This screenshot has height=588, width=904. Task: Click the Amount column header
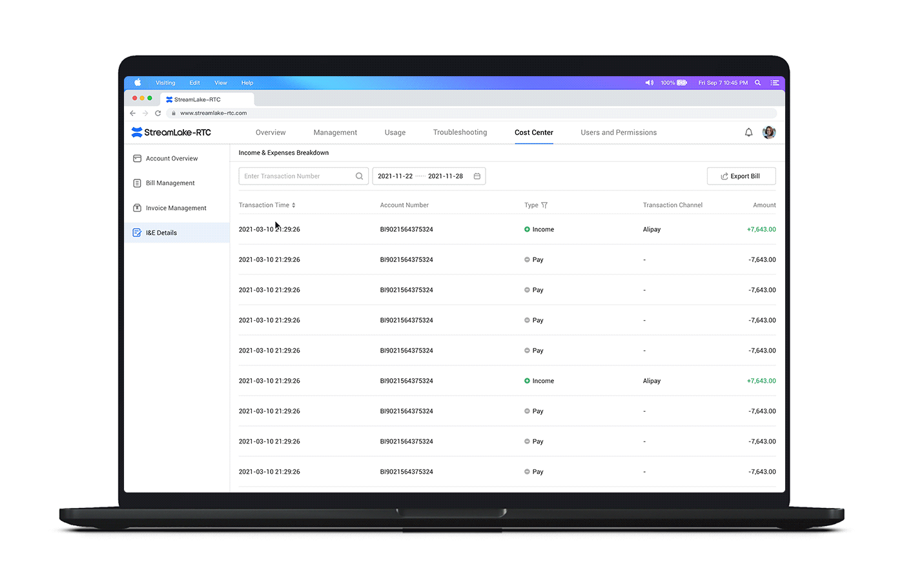point(765,205)
